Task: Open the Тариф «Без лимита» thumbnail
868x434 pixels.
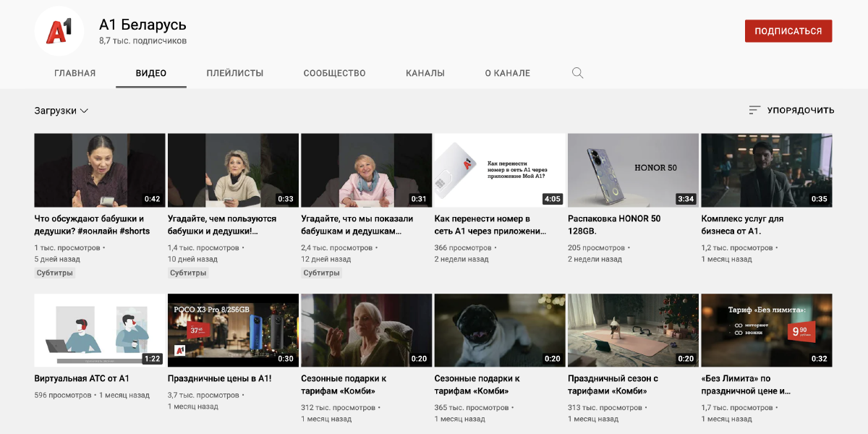Action: pos(767,330)
